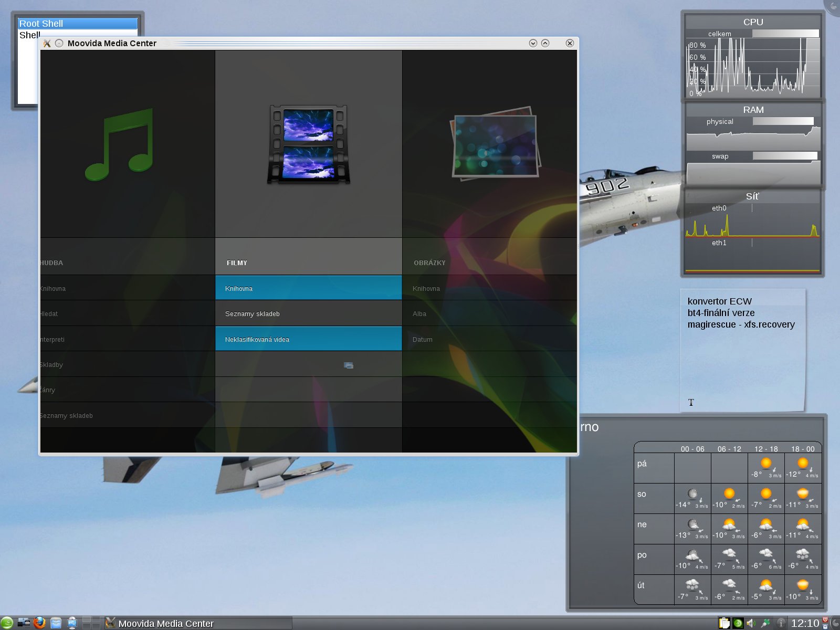Select Seznamy skladeb under FILMY
The width and height of the screenshot is (840, 630).
pyautogui.click(x=309, y=313)
